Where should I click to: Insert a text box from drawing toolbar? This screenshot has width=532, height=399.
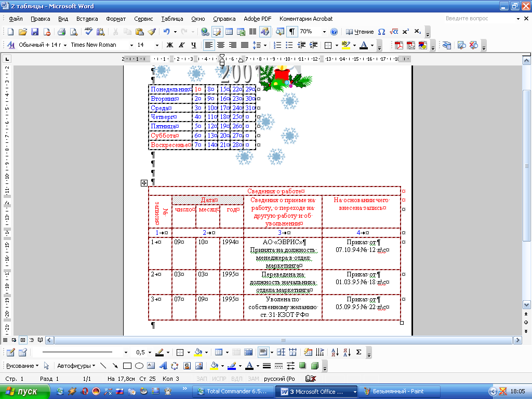click(151, 366)
